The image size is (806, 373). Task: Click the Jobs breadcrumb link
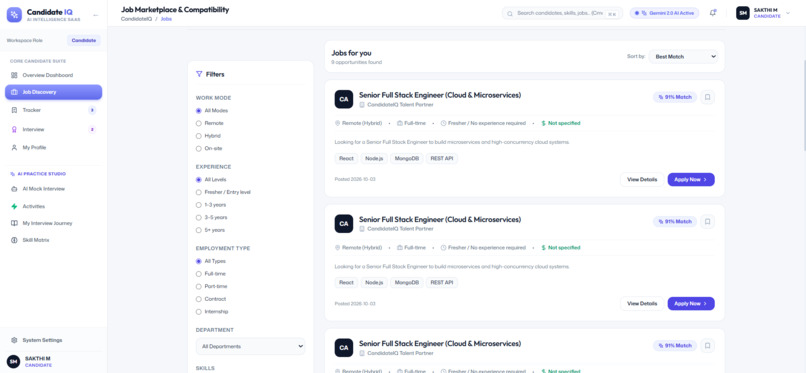[166, 18]
